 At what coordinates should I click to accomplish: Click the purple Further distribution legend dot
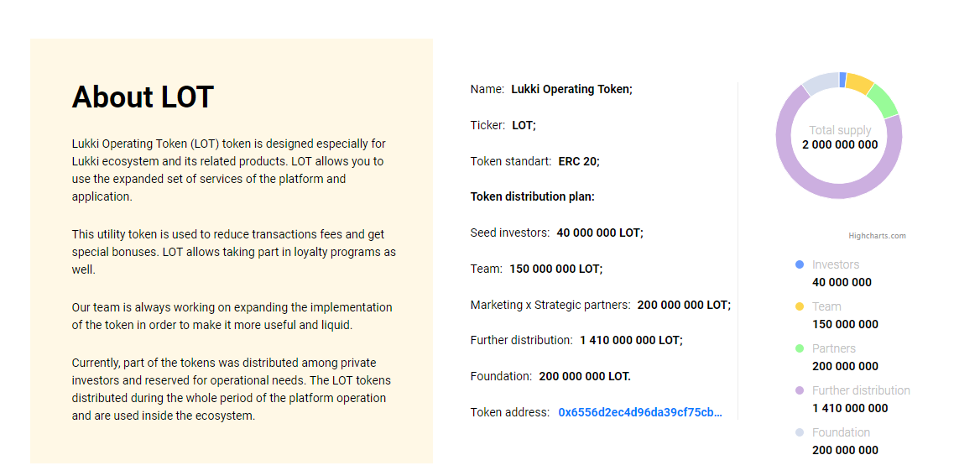[800, 390]
